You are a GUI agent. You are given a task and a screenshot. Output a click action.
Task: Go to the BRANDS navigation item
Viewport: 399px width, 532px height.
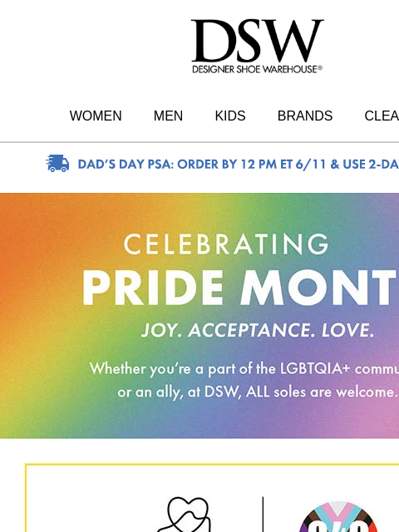click(x=305, y=116)
